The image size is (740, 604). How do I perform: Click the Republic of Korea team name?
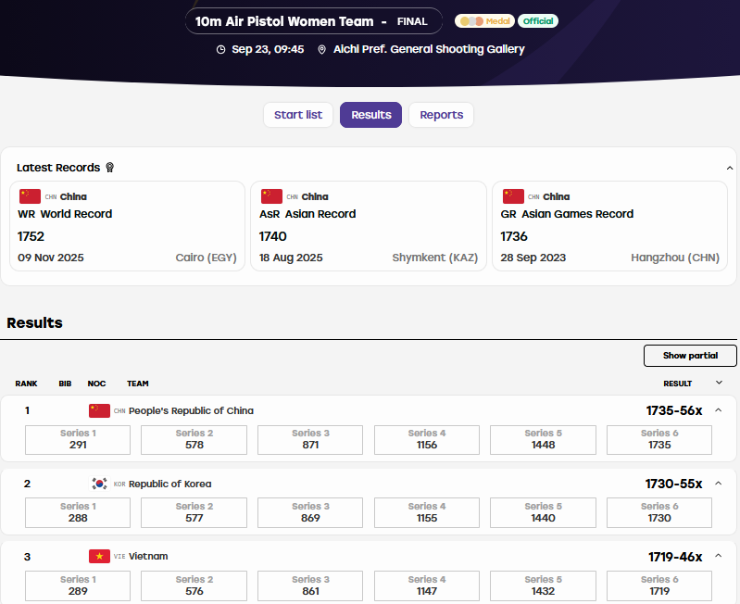[170, 484]
